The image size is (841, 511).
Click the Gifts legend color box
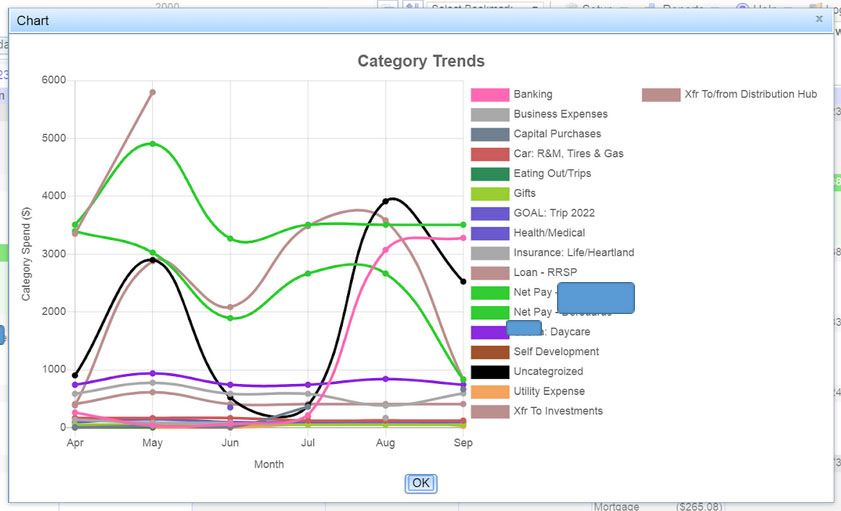tap(490, 193)
